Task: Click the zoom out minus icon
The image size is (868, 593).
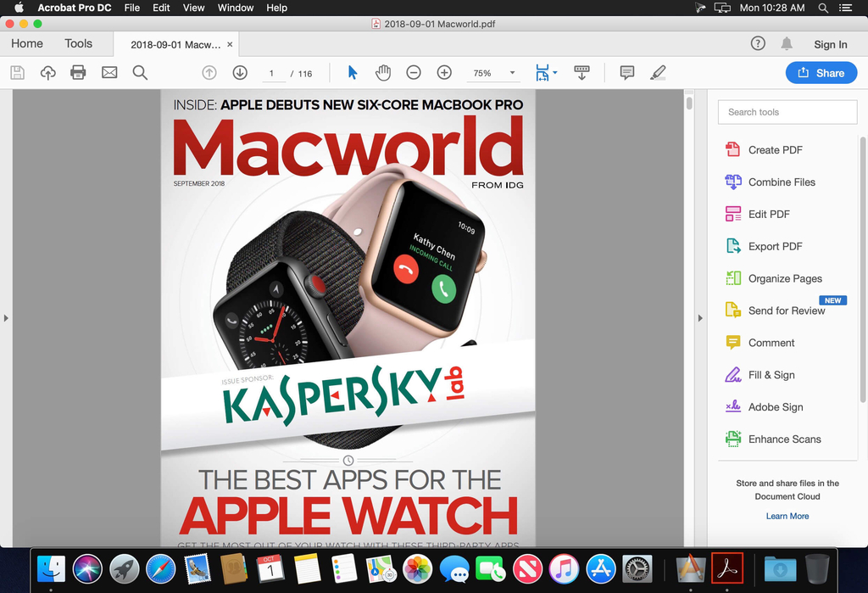Action: (414, 73)
